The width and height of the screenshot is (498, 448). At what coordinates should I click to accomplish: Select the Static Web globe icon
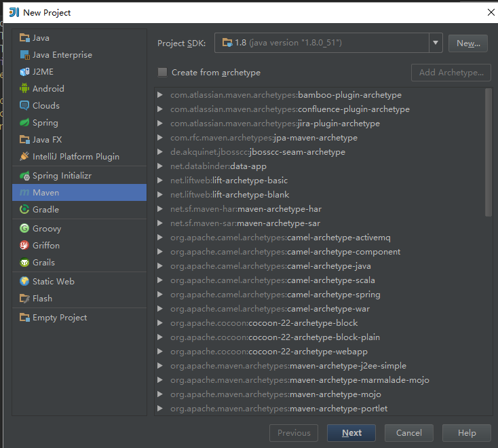pyautogui.click(x=24, y=281)
